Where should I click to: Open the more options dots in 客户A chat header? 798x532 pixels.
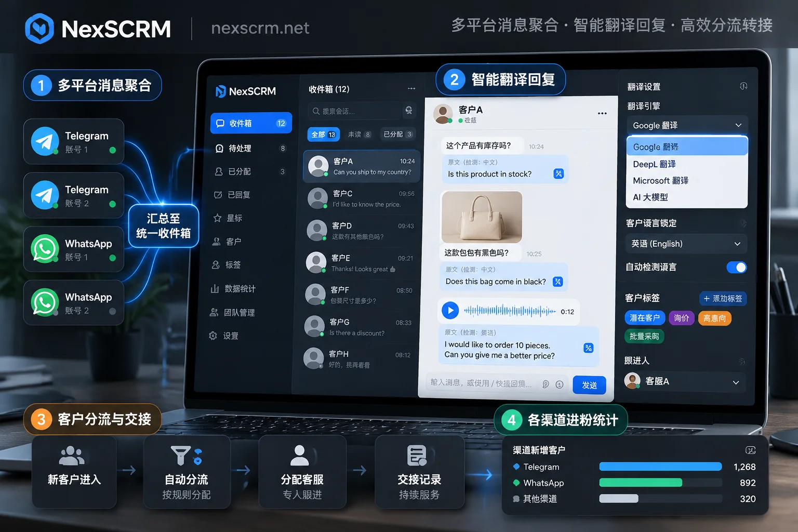[602, 113]
